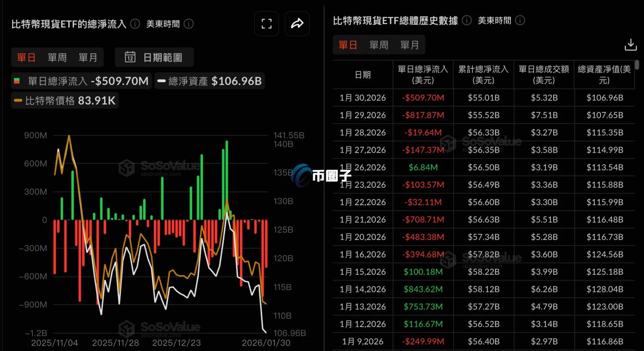Viewport: 644px width, 351px height.
Task: Click the 單日總淨流入 column header
Action: 423,75
